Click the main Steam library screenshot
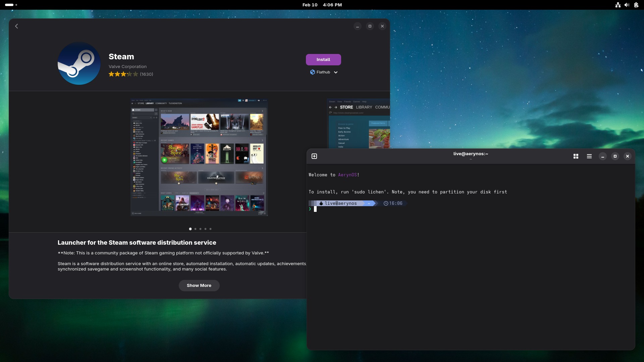Image resolution: width=644 pixels, height=362 pixels. coord(199,157)
